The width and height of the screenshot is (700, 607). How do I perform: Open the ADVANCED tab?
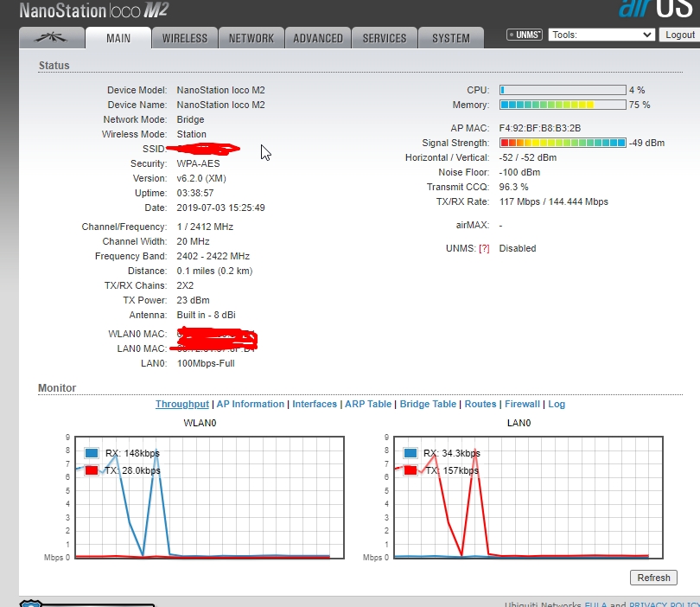click(x=318, y=38)
